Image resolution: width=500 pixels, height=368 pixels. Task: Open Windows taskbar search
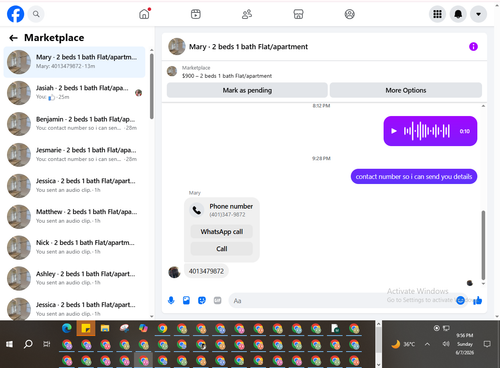coord(28,344)
